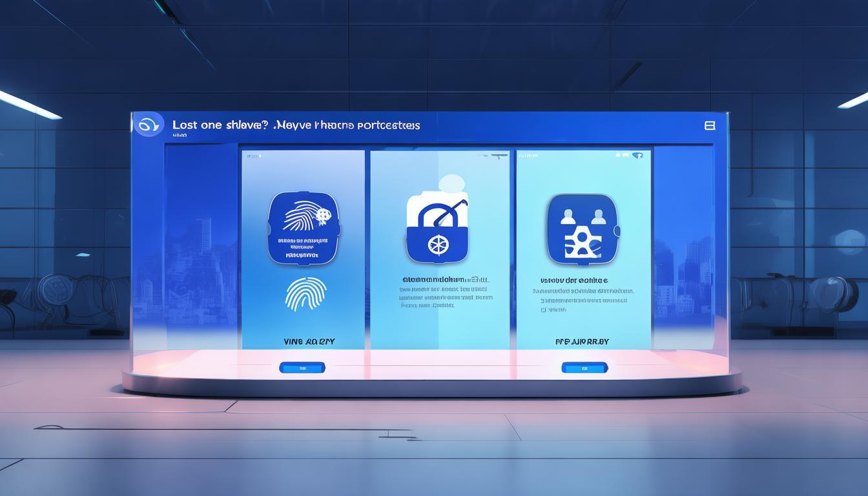Select the two-users badge icon
868x496 pixels.
[581, 229]
